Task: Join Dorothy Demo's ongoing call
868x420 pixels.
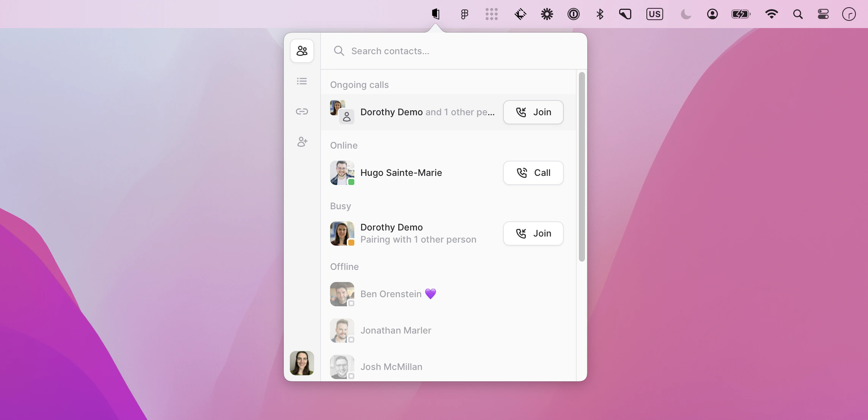Action: pyautogui.click(x=533, y=112)
